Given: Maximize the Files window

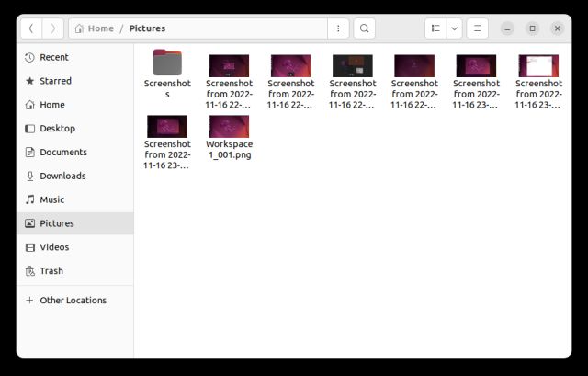Looking at the screenshot, I should (532, 28).
